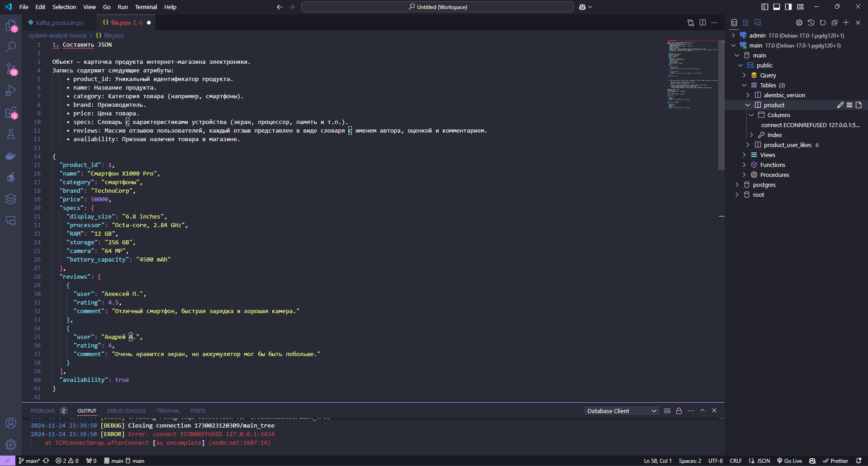Split the editor to the right

[x=702, y=23]
